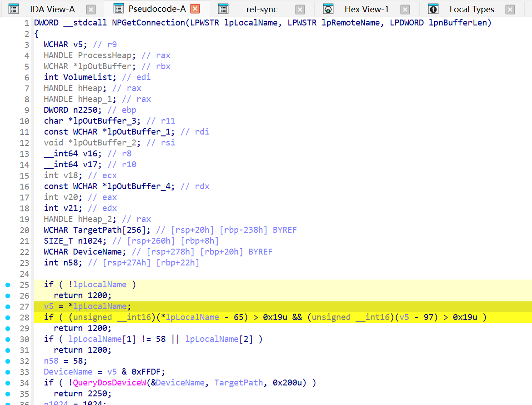This screenshot has height=405, width=532.
Task: Open the Local Types tab
Action: point(472,10)
